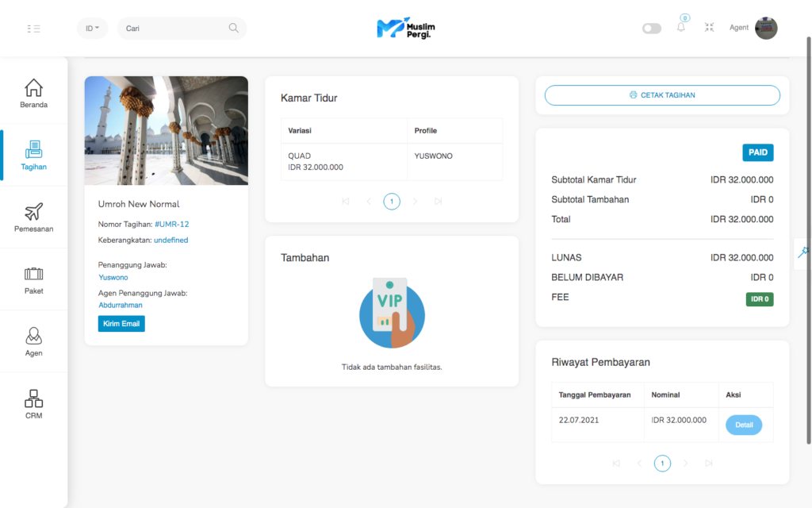
Task: Open the Agen person icon
Action: point(33,341)
